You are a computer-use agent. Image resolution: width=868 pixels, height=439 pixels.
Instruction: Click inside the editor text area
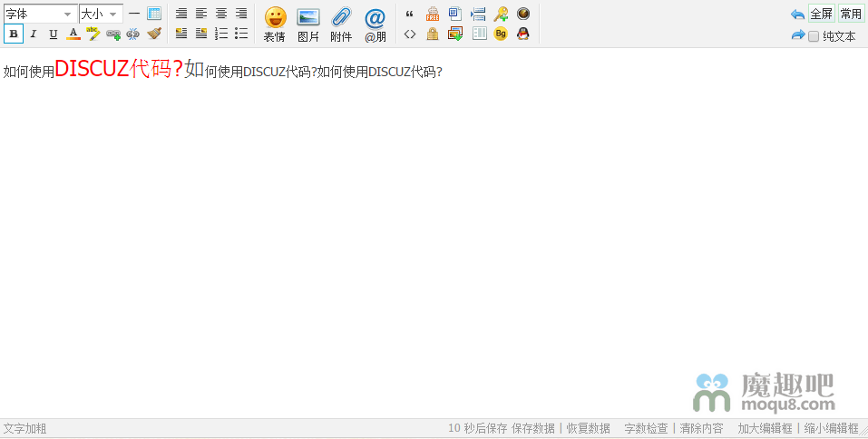pos(434,232)
